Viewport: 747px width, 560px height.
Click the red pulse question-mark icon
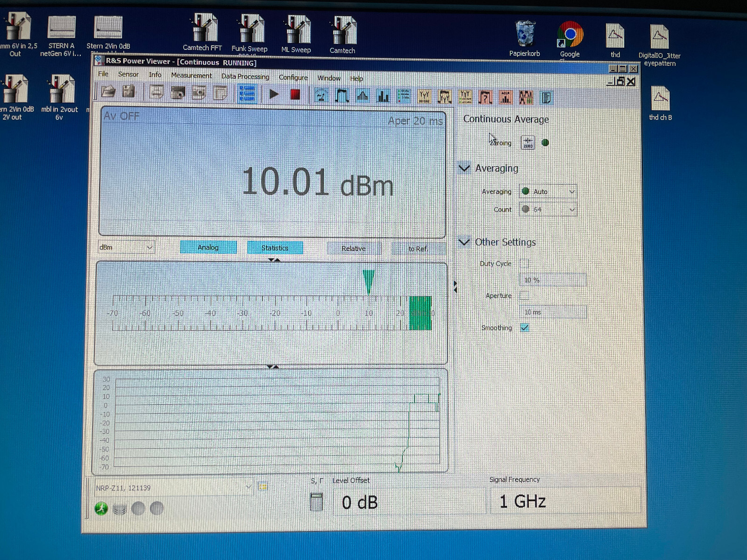pyautogui.click(x=486, y=97)
